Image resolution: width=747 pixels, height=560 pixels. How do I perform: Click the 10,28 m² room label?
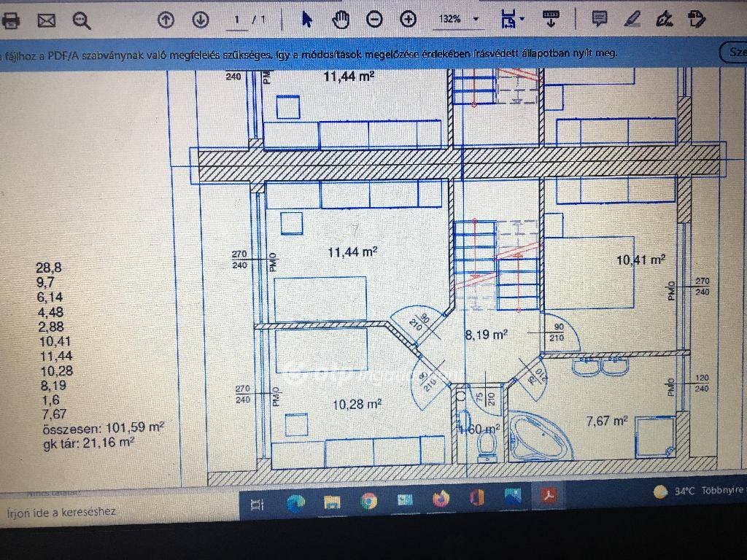tap(357, 405)
